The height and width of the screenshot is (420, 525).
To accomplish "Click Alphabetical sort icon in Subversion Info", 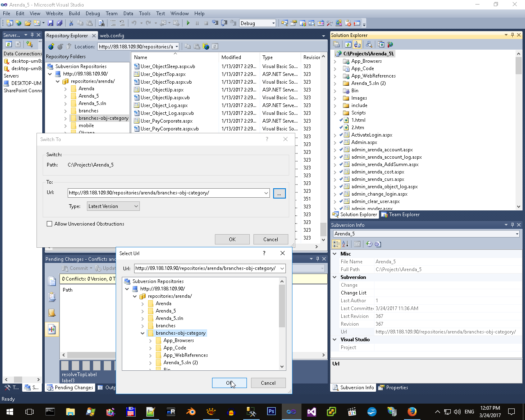I will pos(345,244).
